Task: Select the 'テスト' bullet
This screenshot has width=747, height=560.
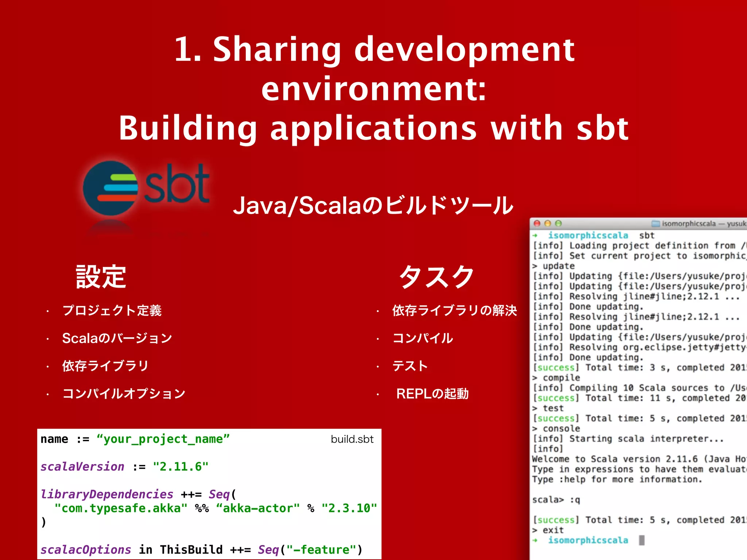Action: (410, 366)
